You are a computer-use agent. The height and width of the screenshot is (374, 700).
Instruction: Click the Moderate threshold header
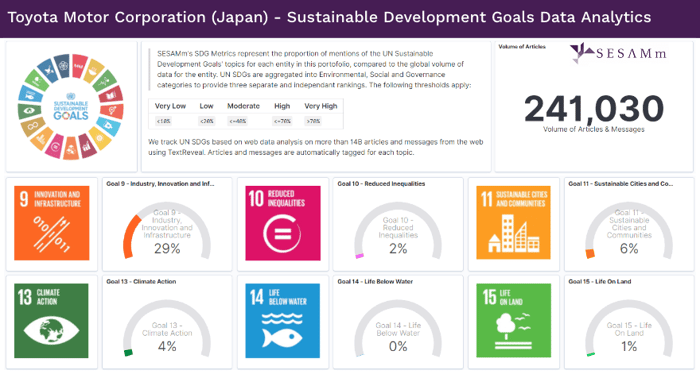(x=243, y=106)
